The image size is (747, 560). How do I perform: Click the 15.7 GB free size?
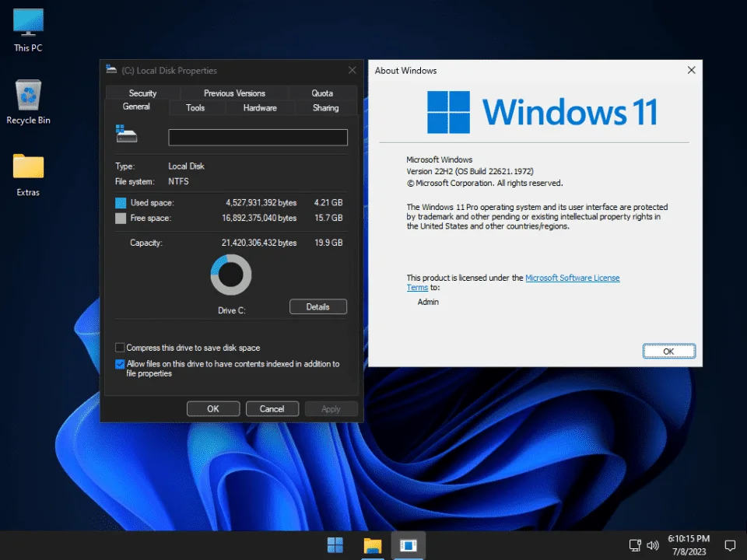328,218
